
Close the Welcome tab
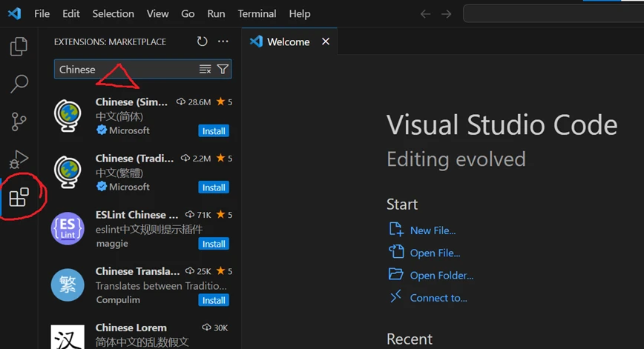click(325, 41)
